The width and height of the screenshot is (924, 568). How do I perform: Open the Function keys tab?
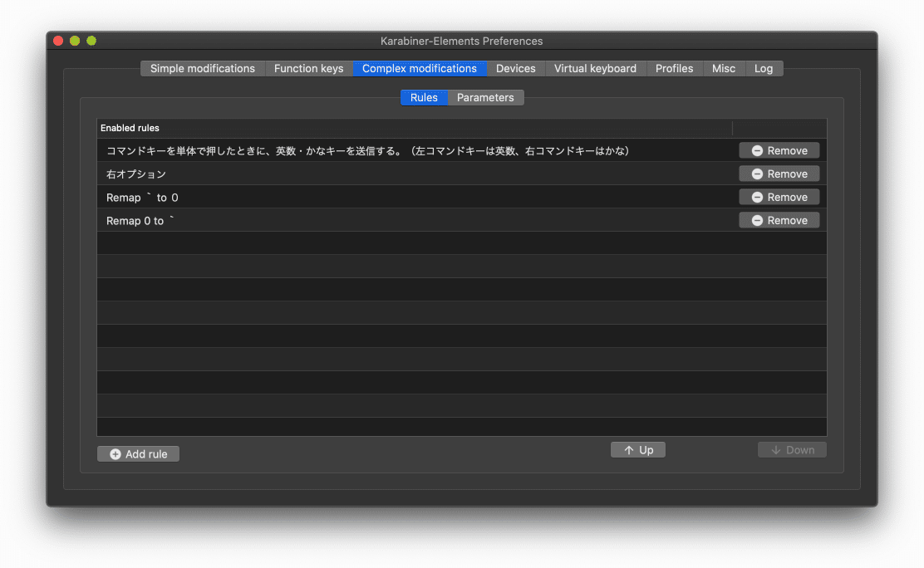[x=309, y=68]
